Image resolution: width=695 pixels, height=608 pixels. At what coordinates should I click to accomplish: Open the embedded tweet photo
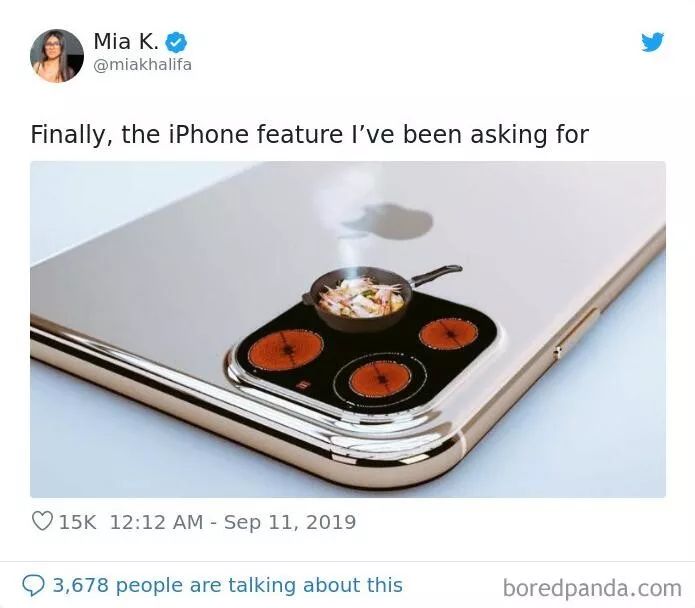[x=348, y=329]
